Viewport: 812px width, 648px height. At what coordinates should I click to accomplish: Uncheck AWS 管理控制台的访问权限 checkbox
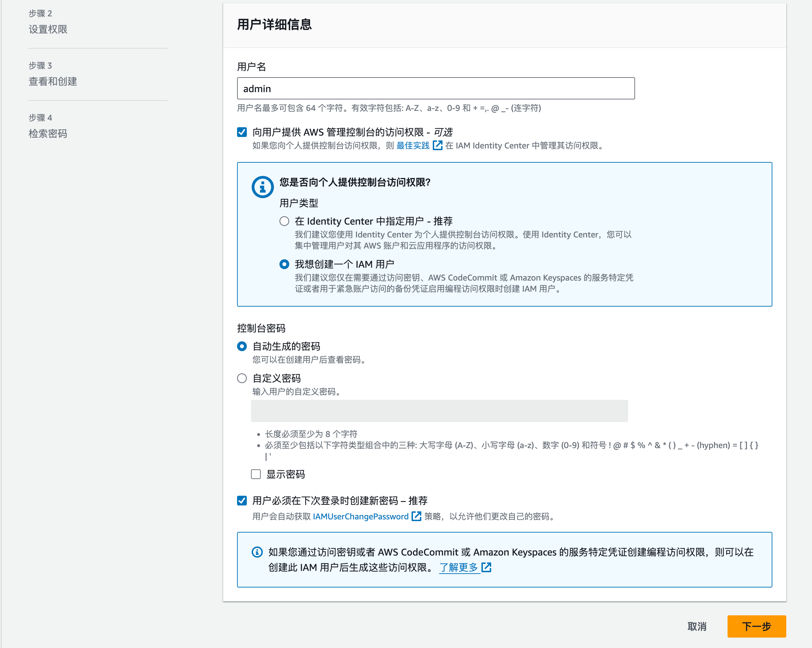pyautogui.click(x=242, y=132)
